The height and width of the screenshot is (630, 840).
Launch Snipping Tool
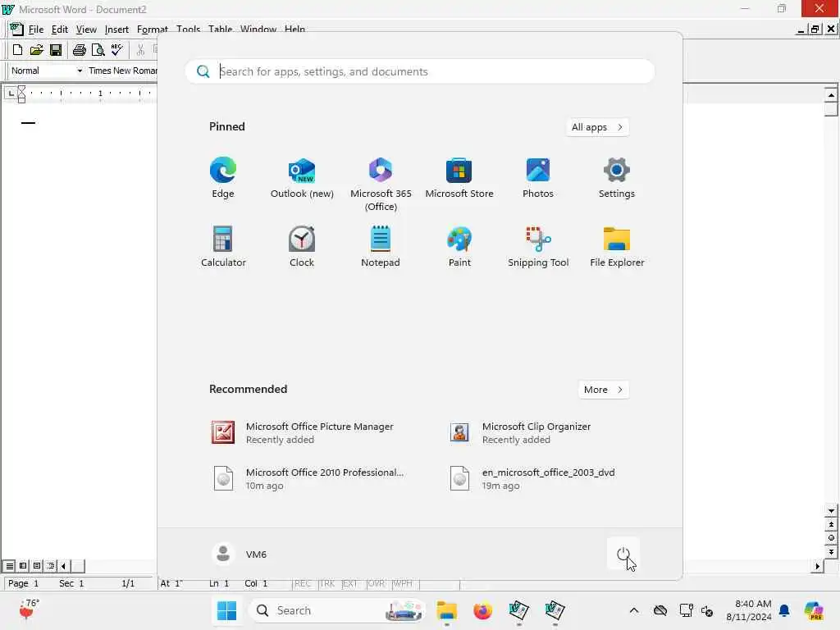[x=538, y=246]
